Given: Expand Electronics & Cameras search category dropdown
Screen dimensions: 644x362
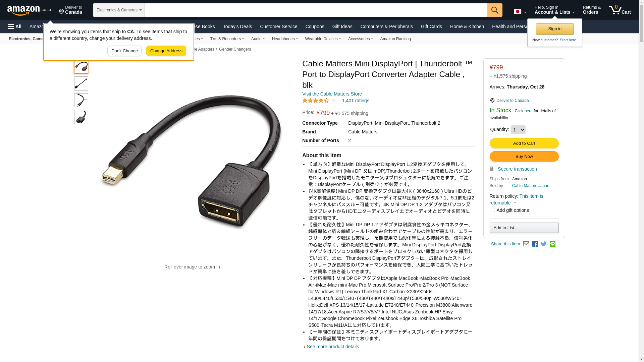Looking at the screenshot, I should (119, 10).
